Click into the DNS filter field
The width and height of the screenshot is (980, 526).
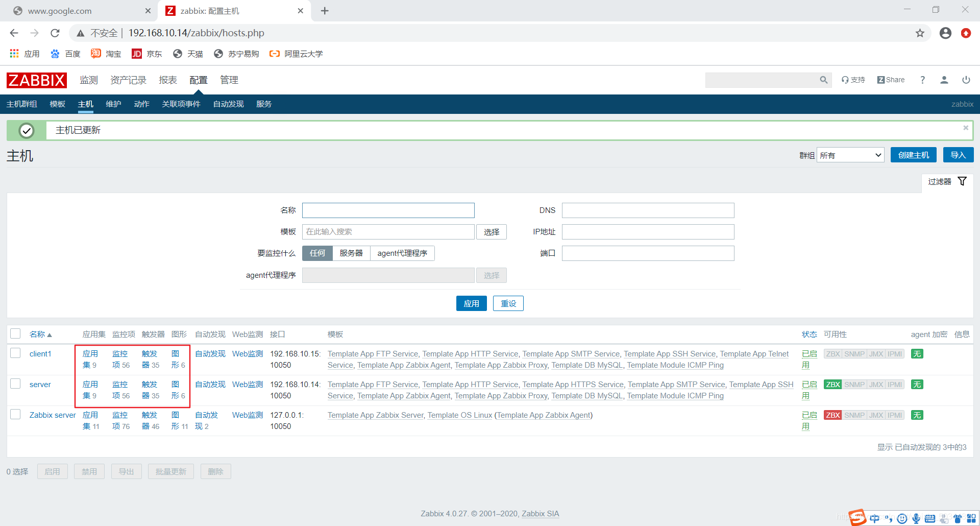coord(648,210)
